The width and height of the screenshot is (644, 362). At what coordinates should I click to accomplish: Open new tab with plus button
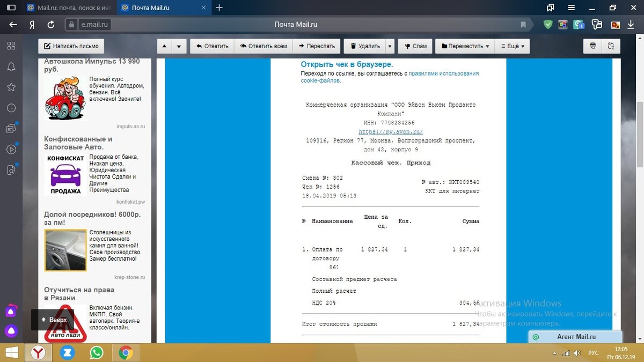click(219, 8)
